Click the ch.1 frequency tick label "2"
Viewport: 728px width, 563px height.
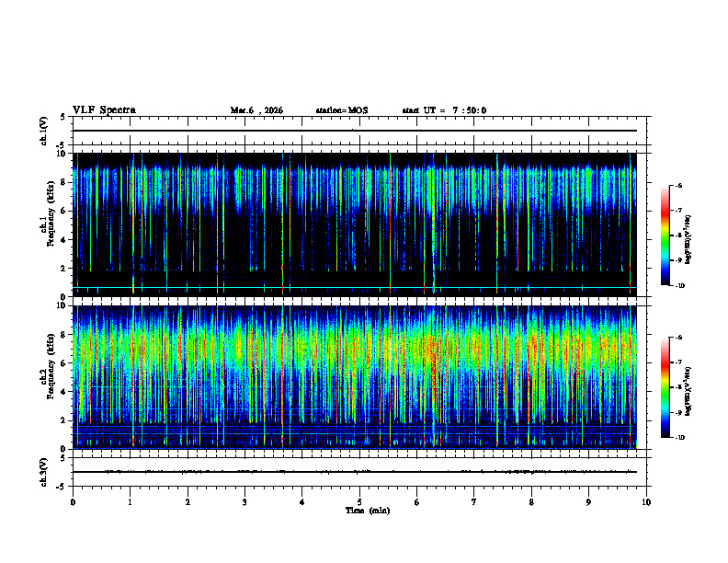click(64, 269)
